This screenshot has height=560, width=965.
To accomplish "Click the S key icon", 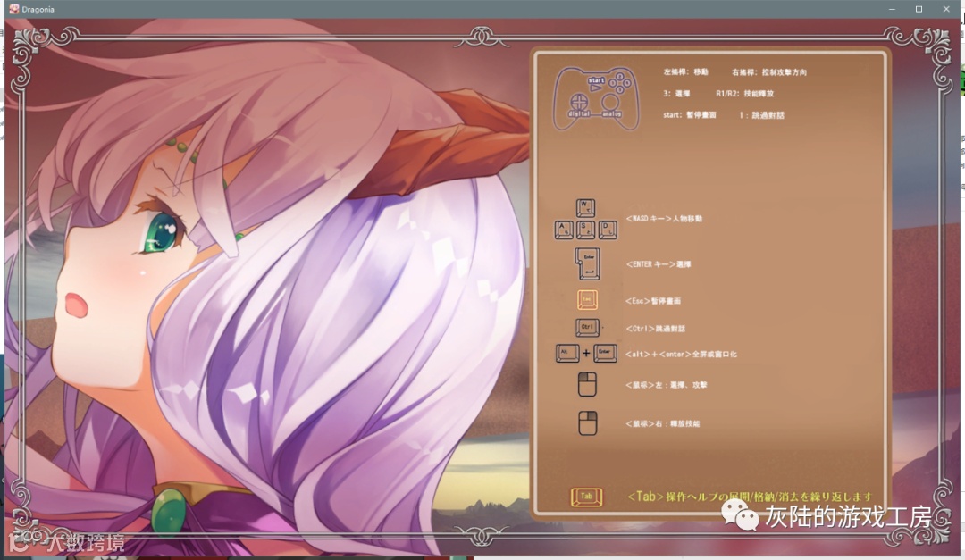I will coord(585,230).
